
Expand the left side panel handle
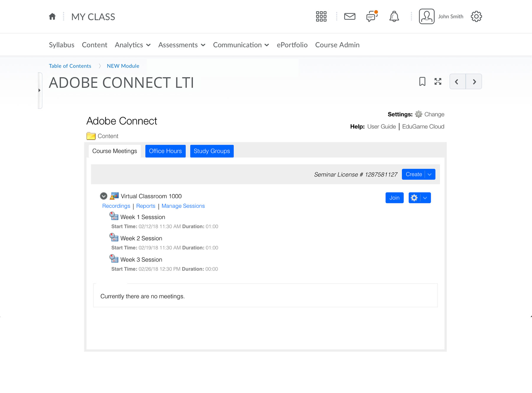pyautogui.click(x=40, y=90)
